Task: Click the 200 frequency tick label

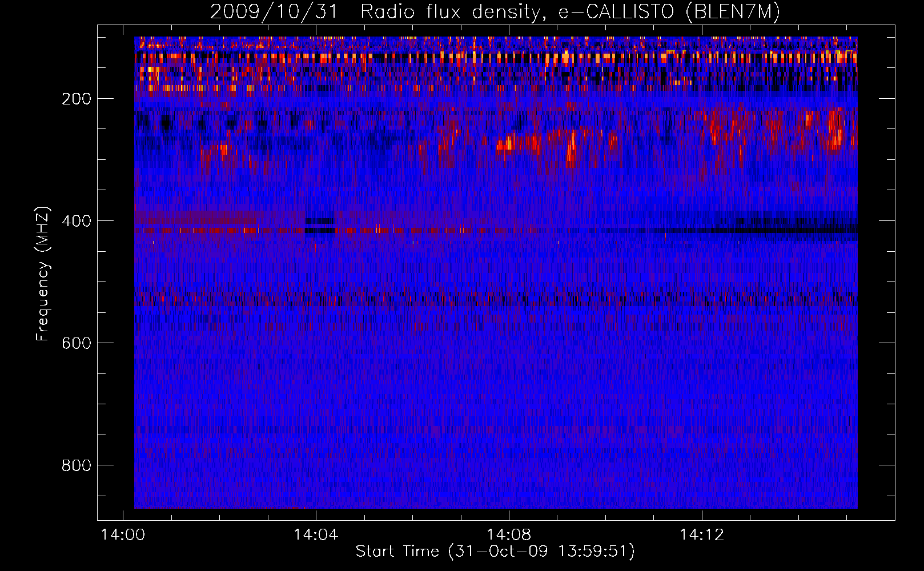Action: 77,99
